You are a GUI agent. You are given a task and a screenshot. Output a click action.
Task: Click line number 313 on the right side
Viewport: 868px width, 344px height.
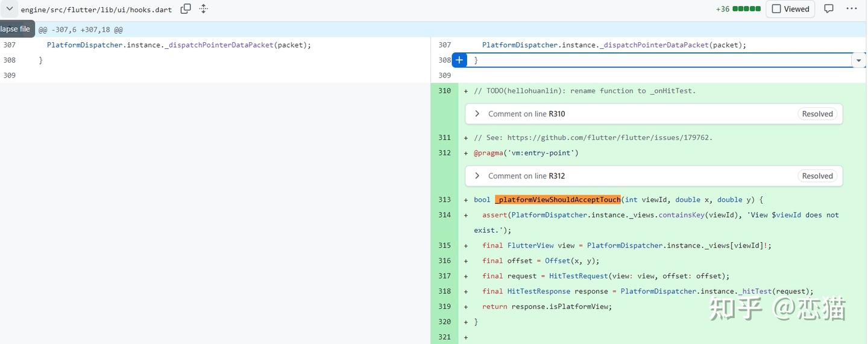(444, 199)
